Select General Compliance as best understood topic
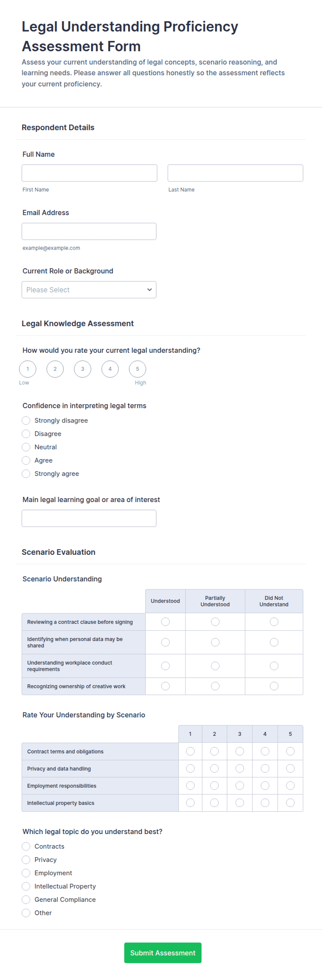The width and height of the screenshot is (322, 980). [x=26, y=899]
